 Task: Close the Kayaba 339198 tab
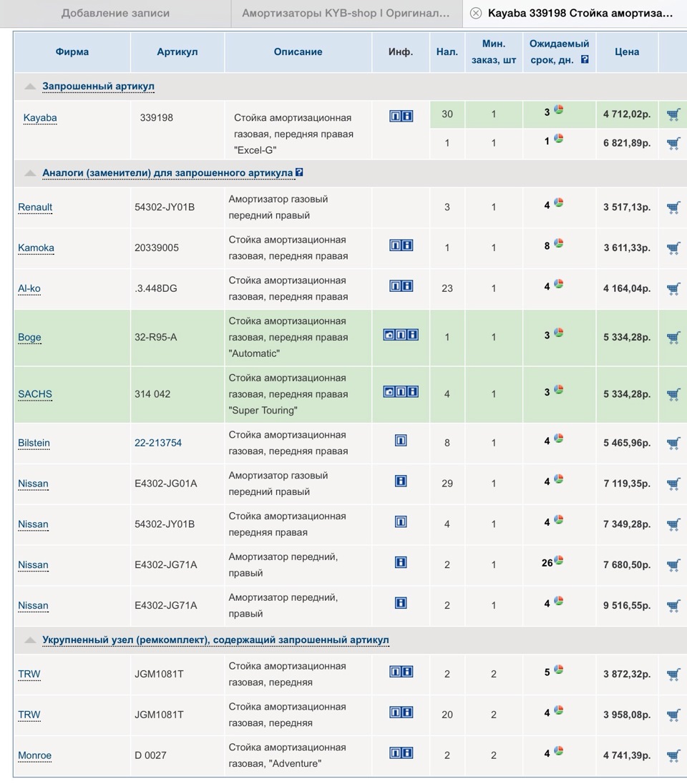tap(476, 14)
